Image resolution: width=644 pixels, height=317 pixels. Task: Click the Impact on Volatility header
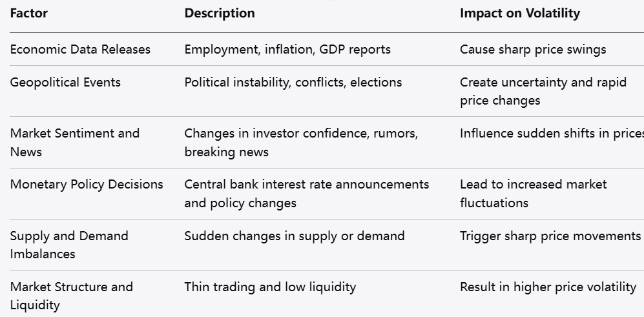click(520, 13)
